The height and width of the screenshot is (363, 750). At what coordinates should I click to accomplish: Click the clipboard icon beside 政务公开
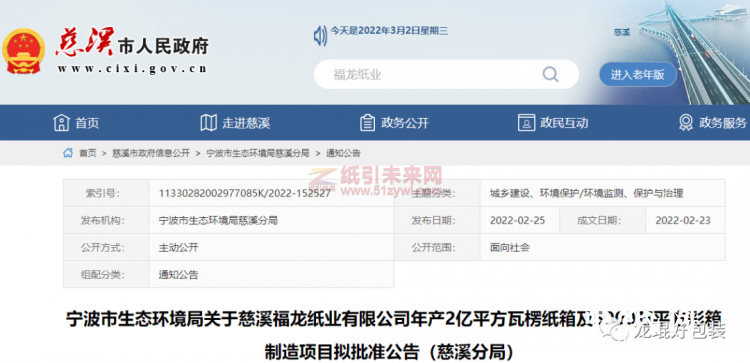point(367,123)
